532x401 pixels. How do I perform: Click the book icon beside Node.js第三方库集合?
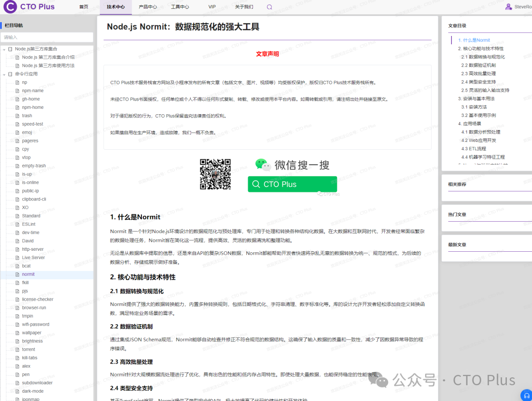click(x=10, y=49)
